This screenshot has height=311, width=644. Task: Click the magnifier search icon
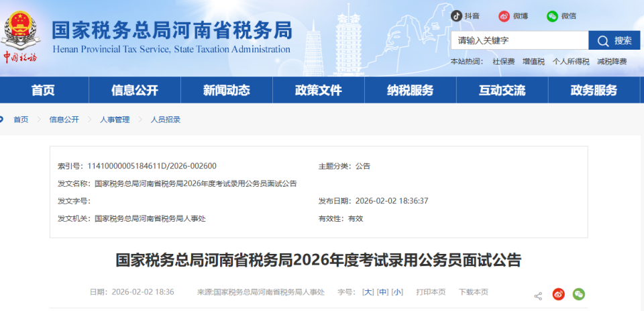click(x=602, y=41)
